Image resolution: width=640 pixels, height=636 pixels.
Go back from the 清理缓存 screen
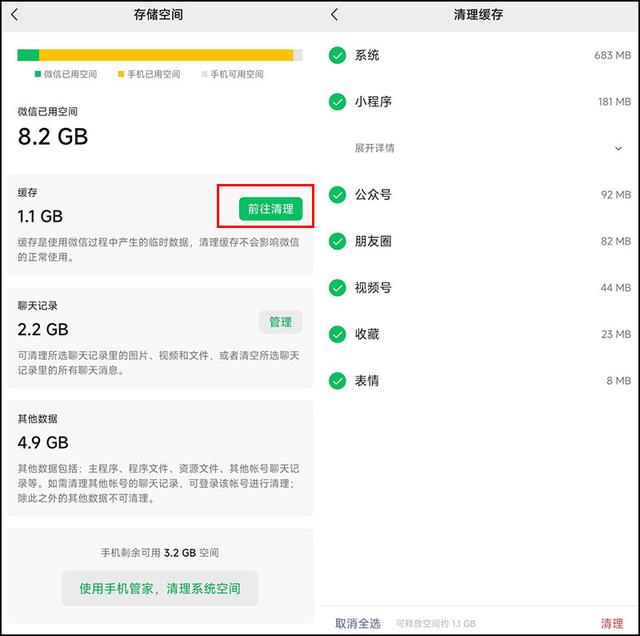coord(334,15)
